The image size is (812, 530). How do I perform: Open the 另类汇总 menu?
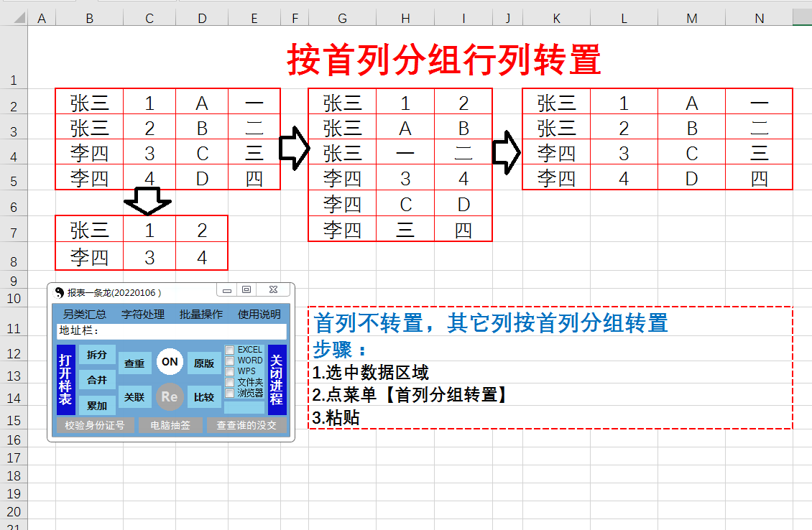click(x=84, y=314)
